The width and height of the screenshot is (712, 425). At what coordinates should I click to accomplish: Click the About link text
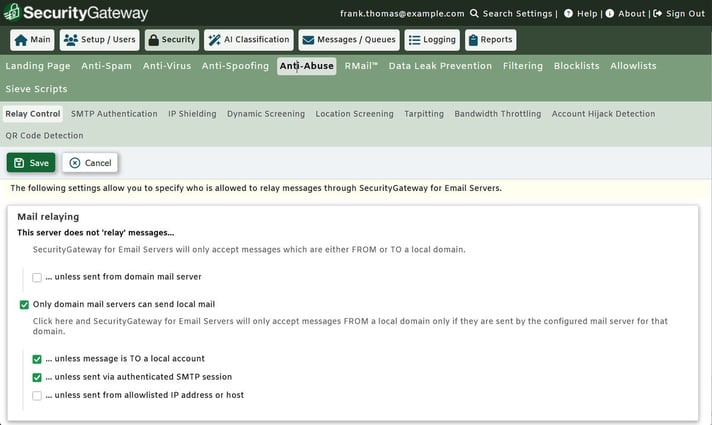pyautogui.click(x=631, y=14)
